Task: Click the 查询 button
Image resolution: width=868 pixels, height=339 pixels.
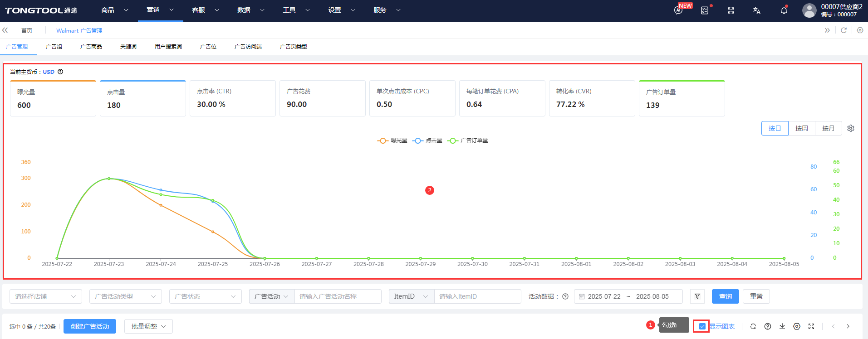Action: [725, 296]
